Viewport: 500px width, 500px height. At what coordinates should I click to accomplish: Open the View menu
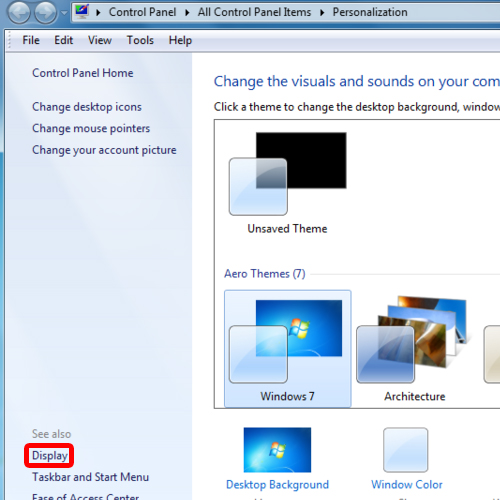[x=100, y=40]
